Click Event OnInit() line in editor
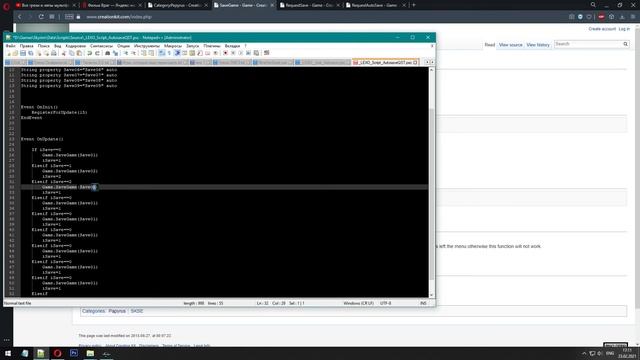Image resolution: width=640 pixels, height=360 pixels. pyautogui.click(x=39, y=107)
